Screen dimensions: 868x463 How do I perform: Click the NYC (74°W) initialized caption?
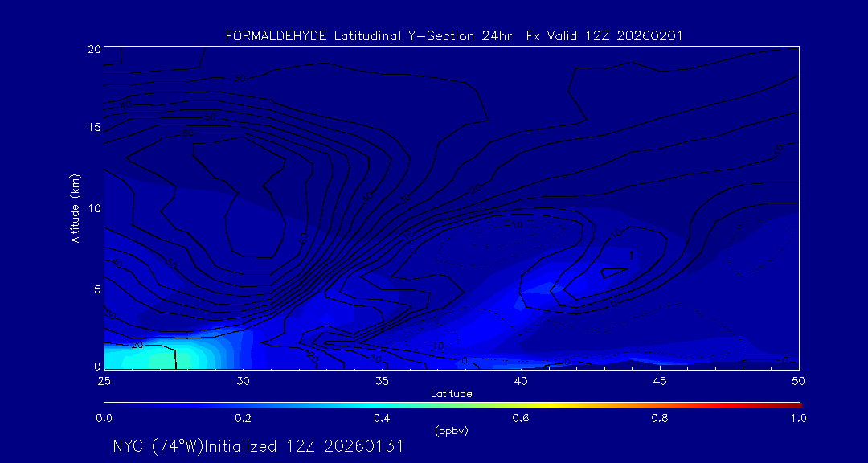pos(258,446)
